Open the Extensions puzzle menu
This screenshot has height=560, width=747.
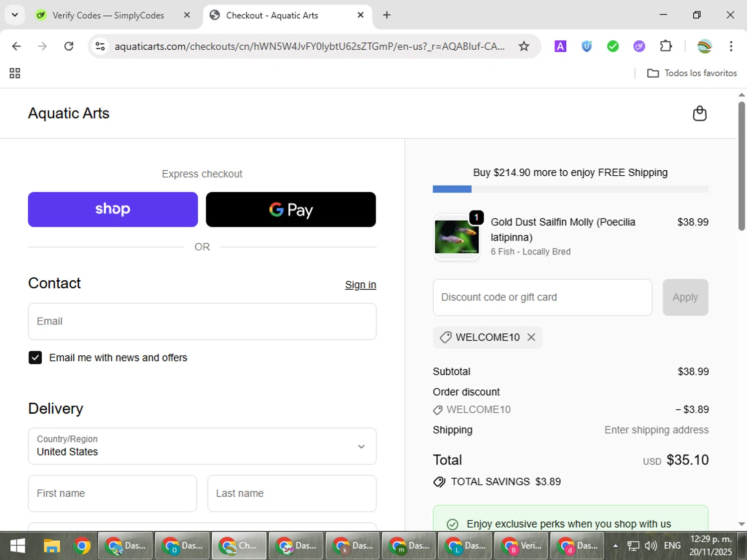tap(666, 46)
